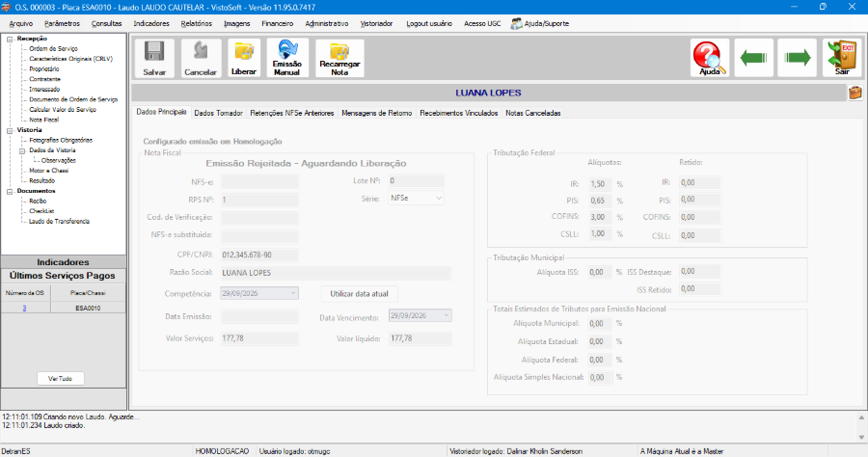Viewport: 868px width, 457px height.
Task: Open OS number 3 link
Action: [24, 309]
